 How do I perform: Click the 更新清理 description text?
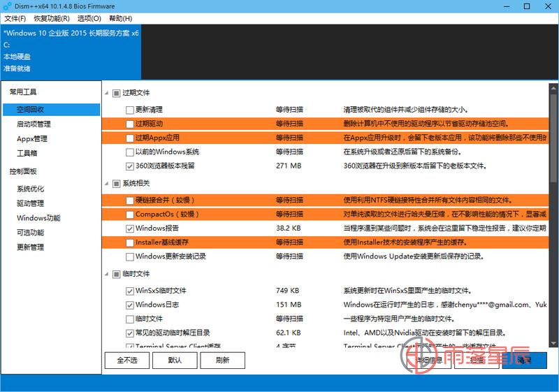[406, 110]
